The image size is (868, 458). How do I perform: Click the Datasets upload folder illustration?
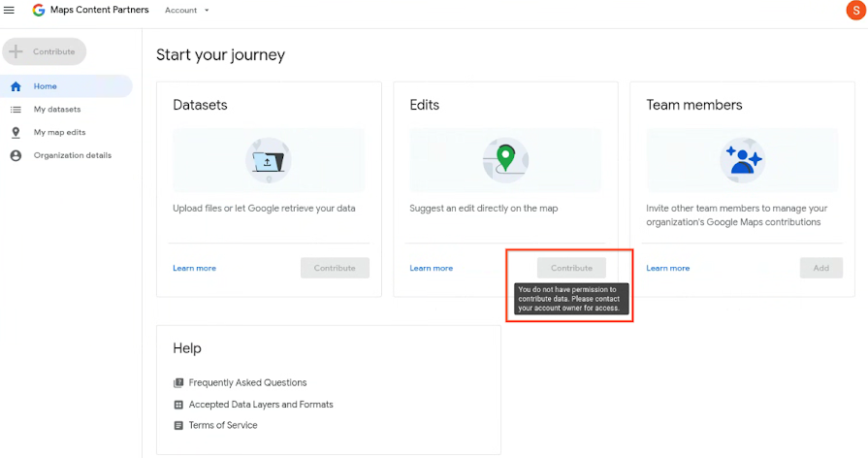[269, 161]
